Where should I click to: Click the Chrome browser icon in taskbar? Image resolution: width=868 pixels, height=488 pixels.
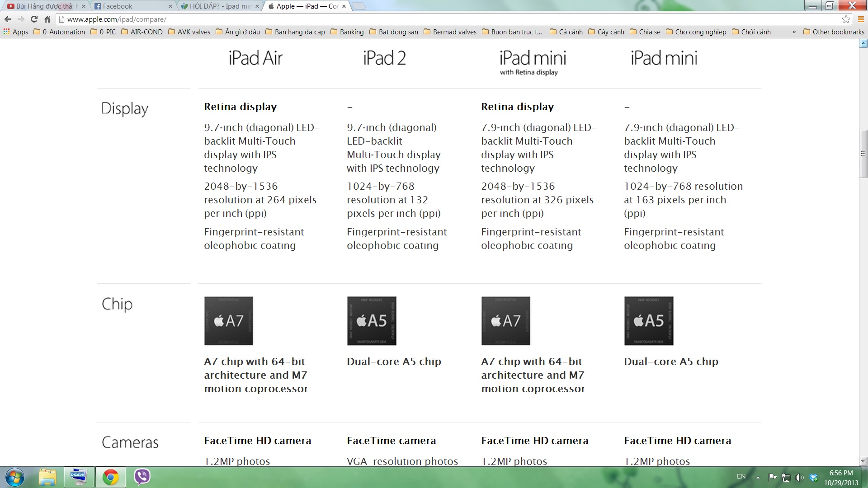point(110,477)
